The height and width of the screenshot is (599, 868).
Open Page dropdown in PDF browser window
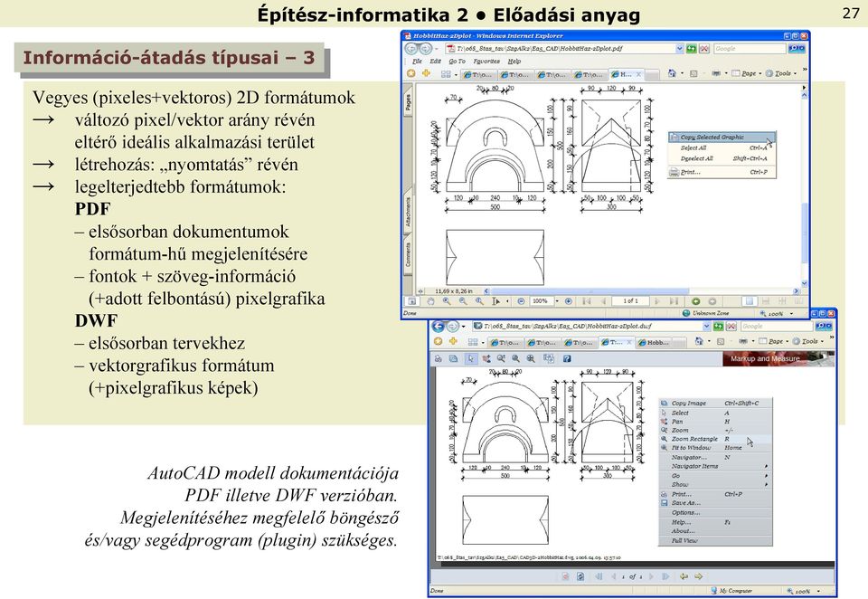[749, 73]
